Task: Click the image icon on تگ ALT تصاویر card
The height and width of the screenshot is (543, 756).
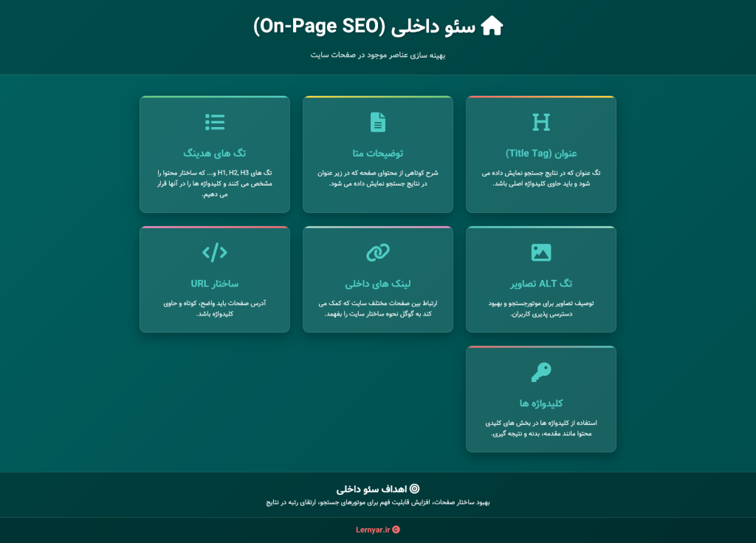Action: tap(540, 251)
